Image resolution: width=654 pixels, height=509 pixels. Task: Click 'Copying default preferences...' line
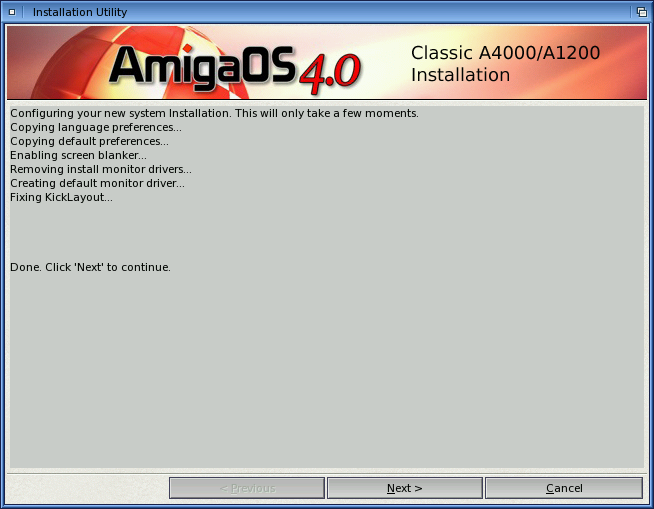coord(89,141)
